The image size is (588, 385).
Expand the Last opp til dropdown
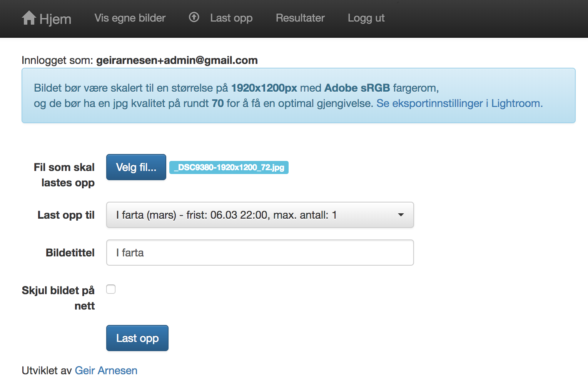tap(260, 215)
